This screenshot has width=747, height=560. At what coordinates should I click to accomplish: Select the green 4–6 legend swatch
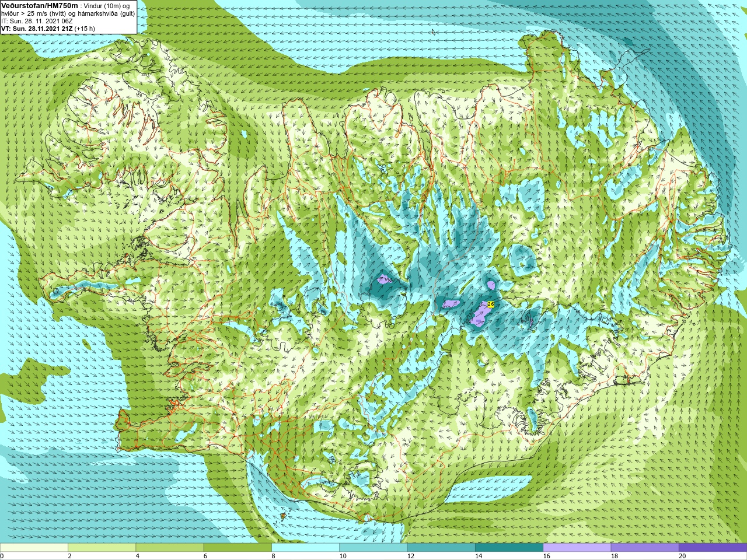click(x=169, y=548)
